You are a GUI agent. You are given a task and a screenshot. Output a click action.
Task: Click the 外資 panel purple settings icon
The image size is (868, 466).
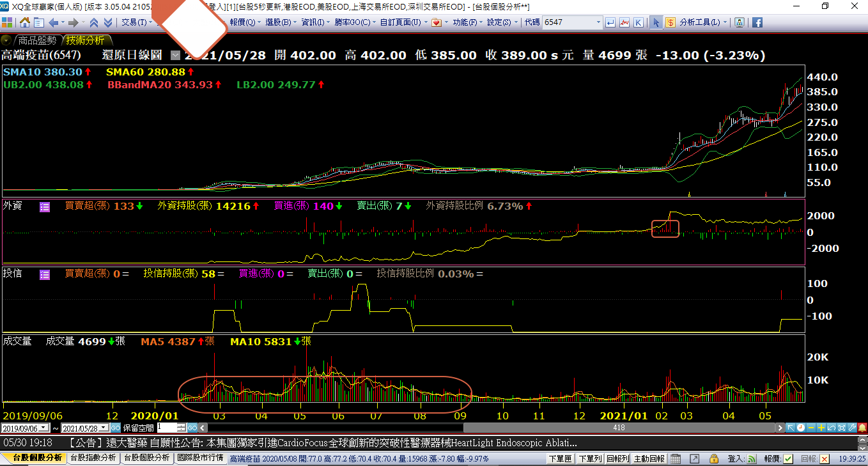pos(45,206)
